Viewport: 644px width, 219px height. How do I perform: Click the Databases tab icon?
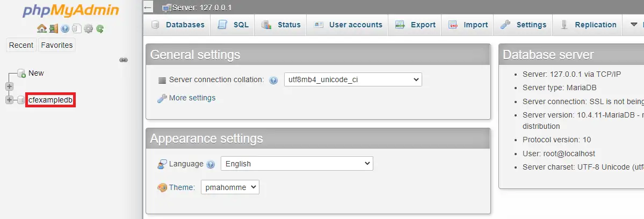[155, 25]
